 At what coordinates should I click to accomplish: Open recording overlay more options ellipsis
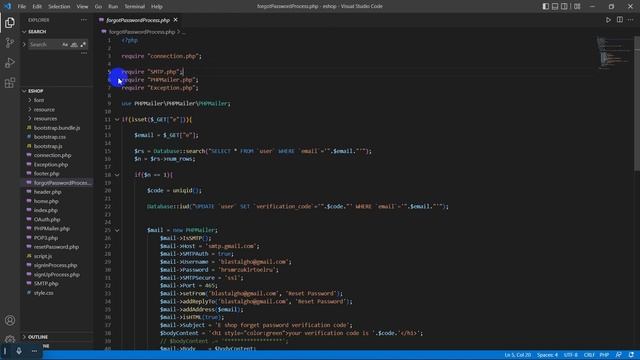[34, 351]
